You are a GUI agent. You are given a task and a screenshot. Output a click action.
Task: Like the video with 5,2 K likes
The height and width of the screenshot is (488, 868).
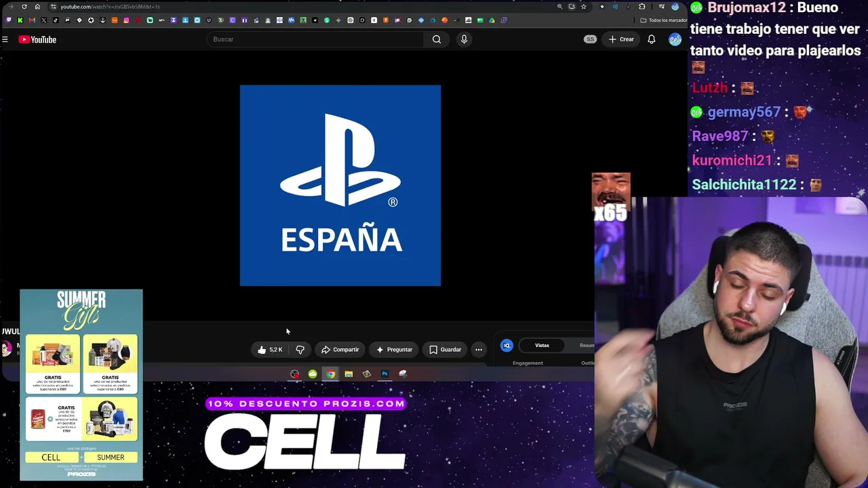point(270,350)
